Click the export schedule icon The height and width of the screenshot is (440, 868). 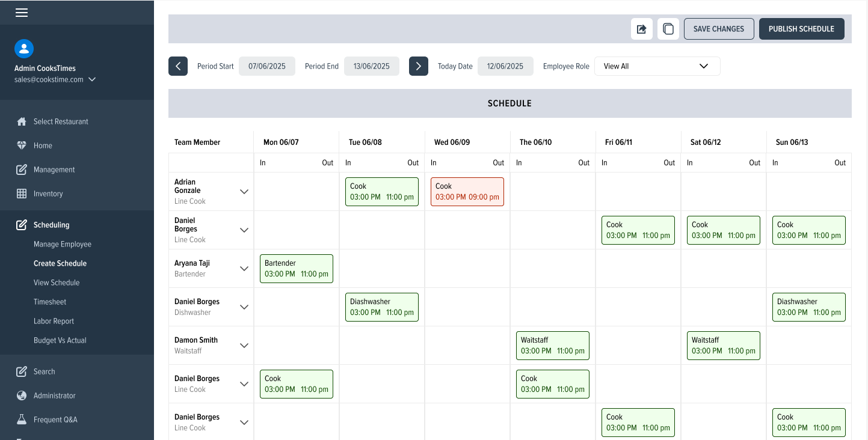[641, 29]
